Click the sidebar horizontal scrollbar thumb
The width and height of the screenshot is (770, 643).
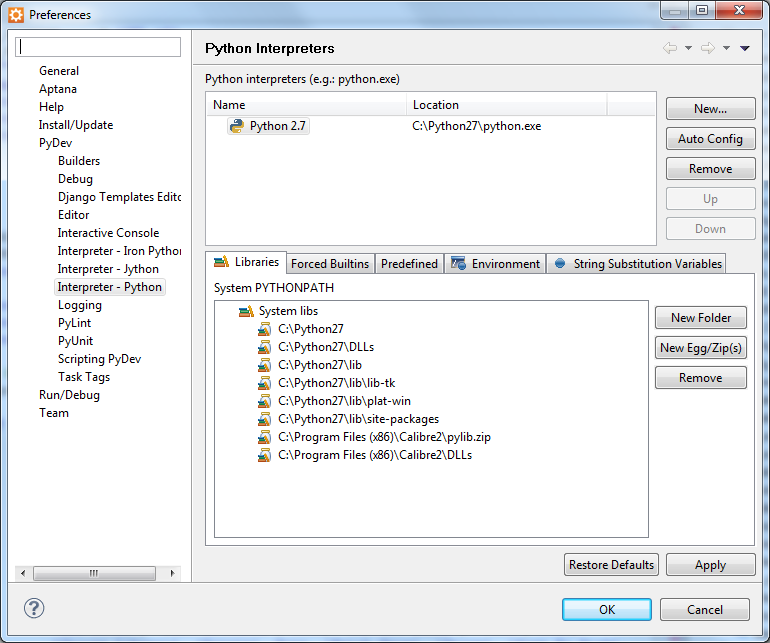tap(94, 573)
